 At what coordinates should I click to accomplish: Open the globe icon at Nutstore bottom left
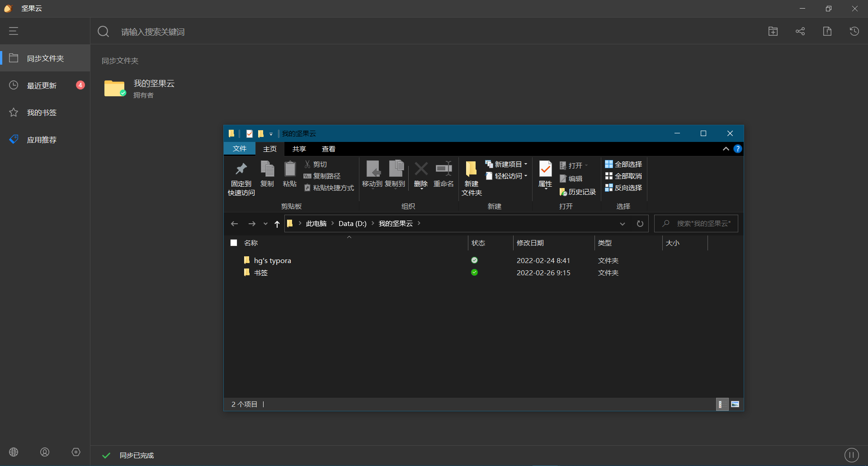pyautogui.click(x=14, y=452)
